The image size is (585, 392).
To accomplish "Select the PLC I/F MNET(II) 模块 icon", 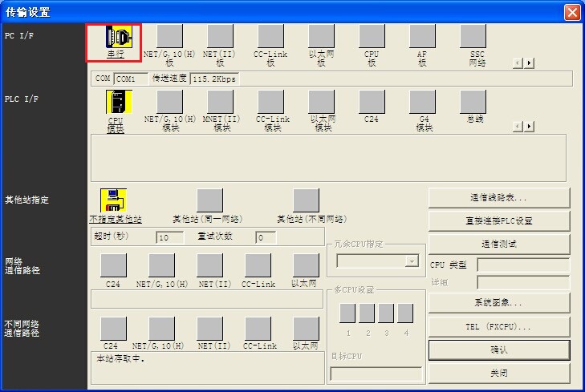I will (x=220, y=102).
